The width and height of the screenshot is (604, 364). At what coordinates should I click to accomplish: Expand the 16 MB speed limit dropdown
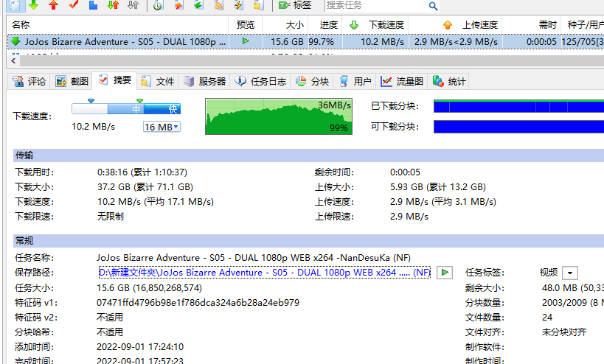(162, 127)
